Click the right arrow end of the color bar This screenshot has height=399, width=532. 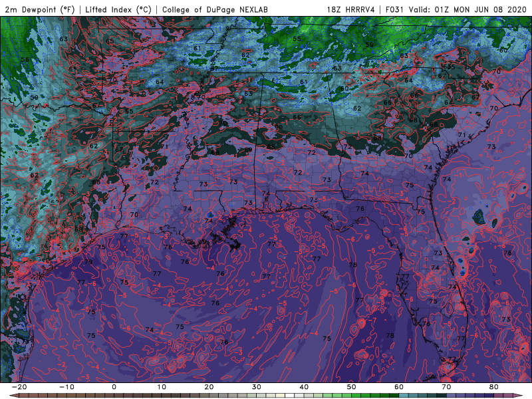(519, 396)
